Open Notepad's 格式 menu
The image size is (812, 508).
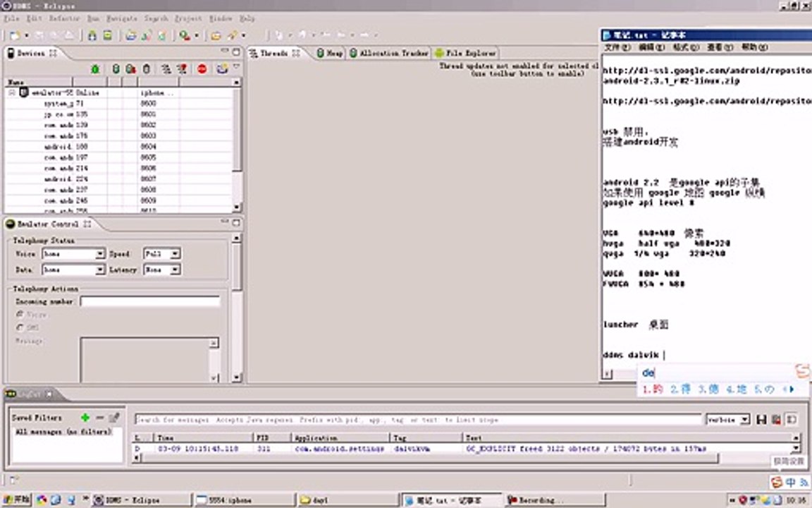tap(686, 47)
